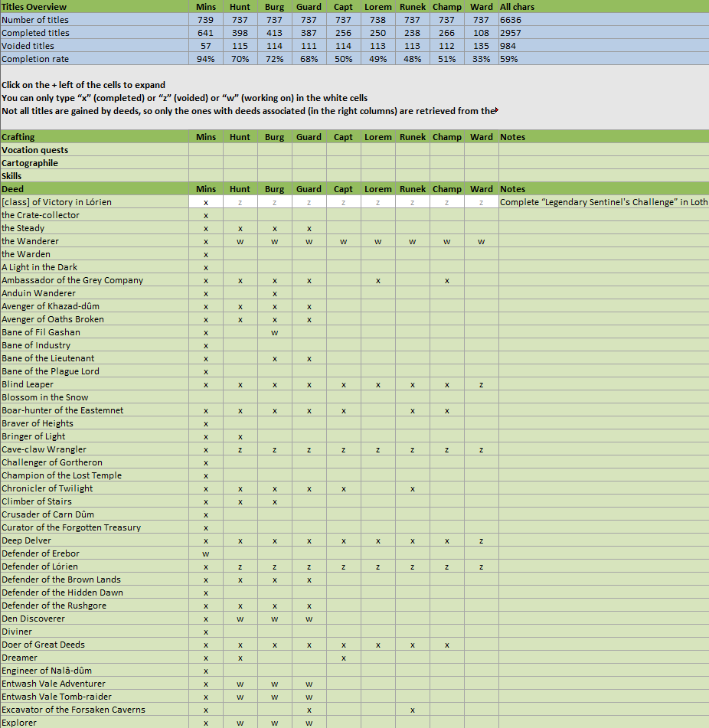Select Mins "w" cell for Defender of Erebor
The image size is (709, 728).
206,553
